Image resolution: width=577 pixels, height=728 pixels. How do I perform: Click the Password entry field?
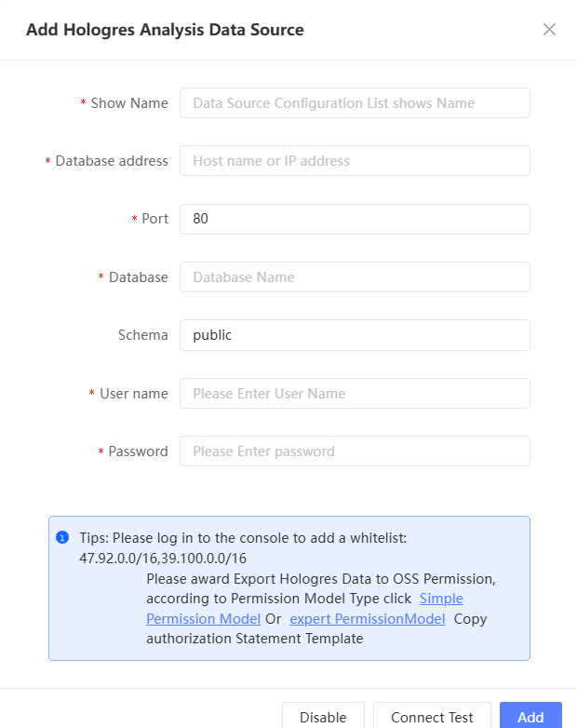[355, 452]
